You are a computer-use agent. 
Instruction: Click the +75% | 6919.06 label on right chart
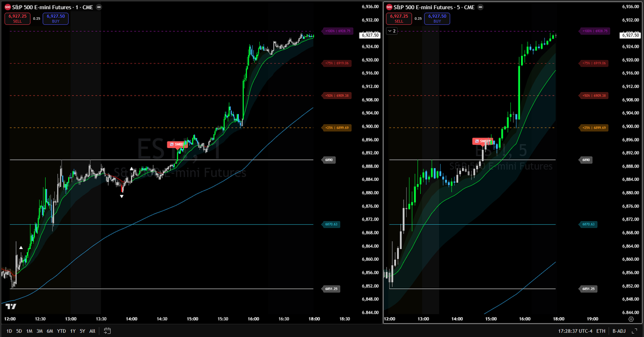click(x=594, y=63)
